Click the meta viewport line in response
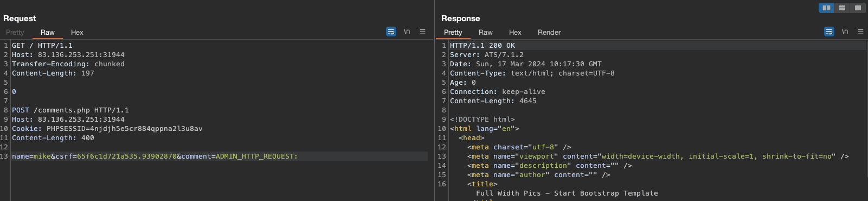The image size is (868, 201). [658, 156]
